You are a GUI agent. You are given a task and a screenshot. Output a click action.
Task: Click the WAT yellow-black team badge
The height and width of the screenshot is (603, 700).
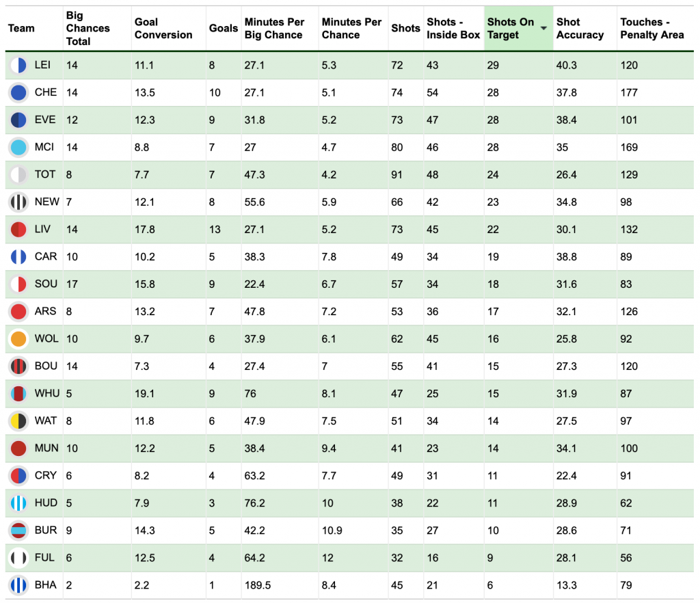18,421
